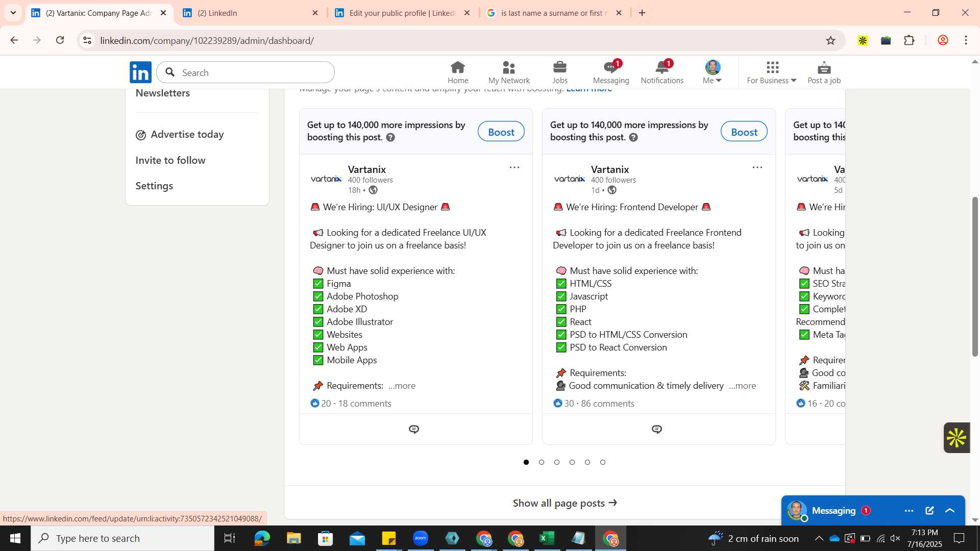Expand the Messaging overlay chevron
This screenshot has width=980, height=551.
950,511
